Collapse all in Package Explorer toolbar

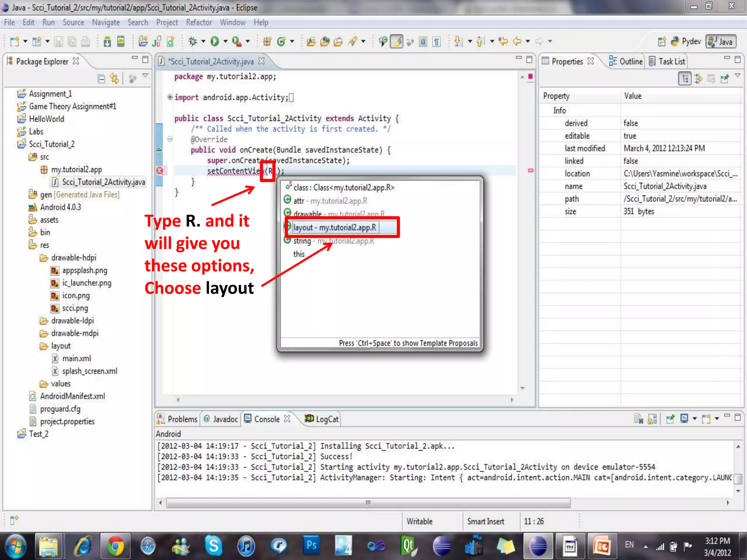[x=101, y=78]
